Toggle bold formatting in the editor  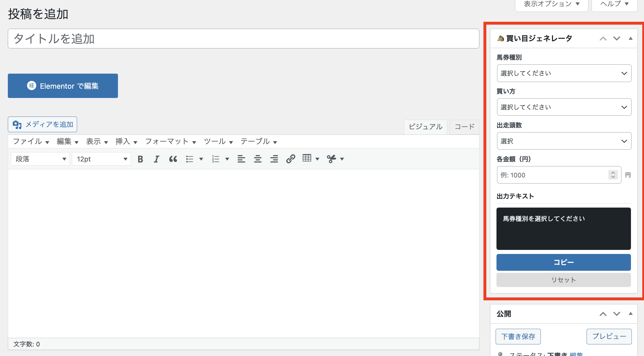pos(140,159)
